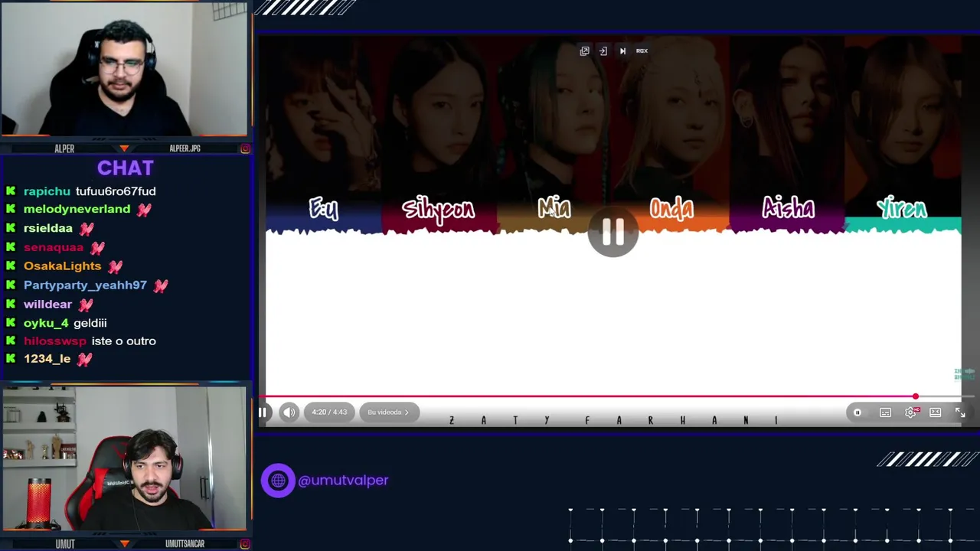Skip to next video icon above player
Image resolution: width=980 pixels, height=551 pixels.
(622, 51)
